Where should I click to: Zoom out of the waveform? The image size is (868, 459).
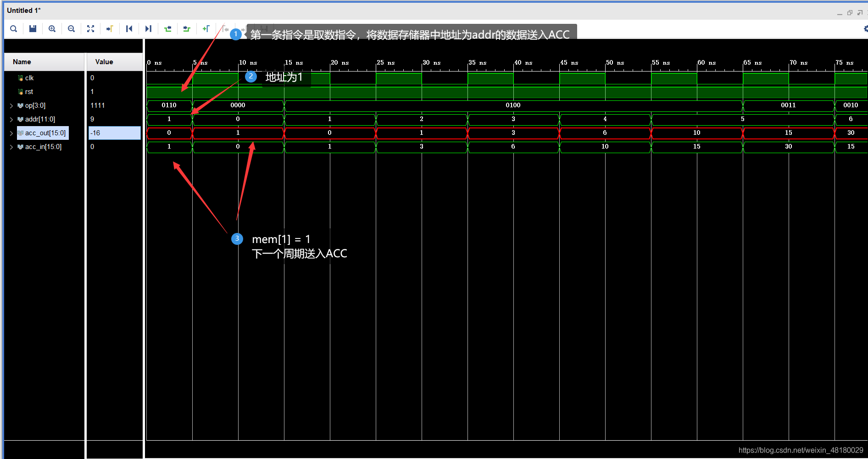click(71, 28)
